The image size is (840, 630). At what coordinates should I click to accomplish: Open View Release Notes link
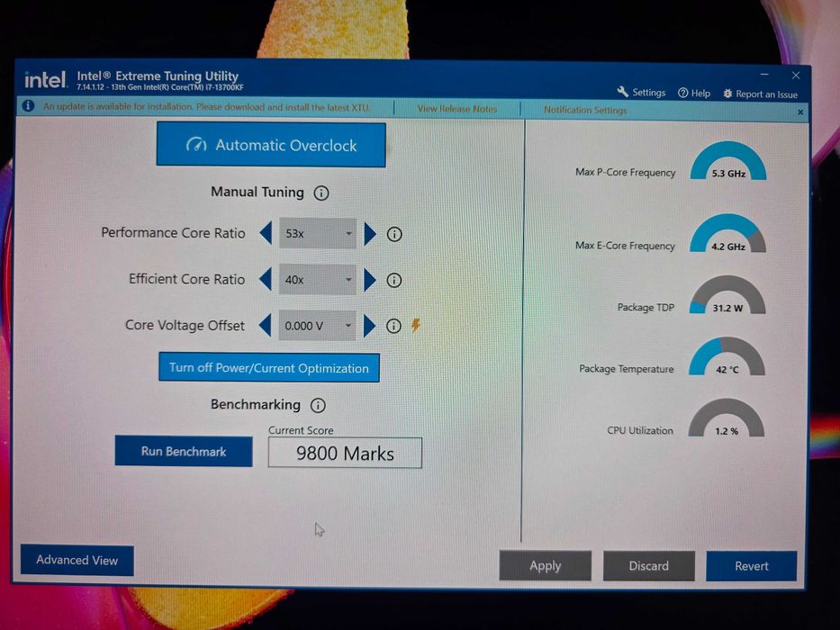(x=457, y=109)
